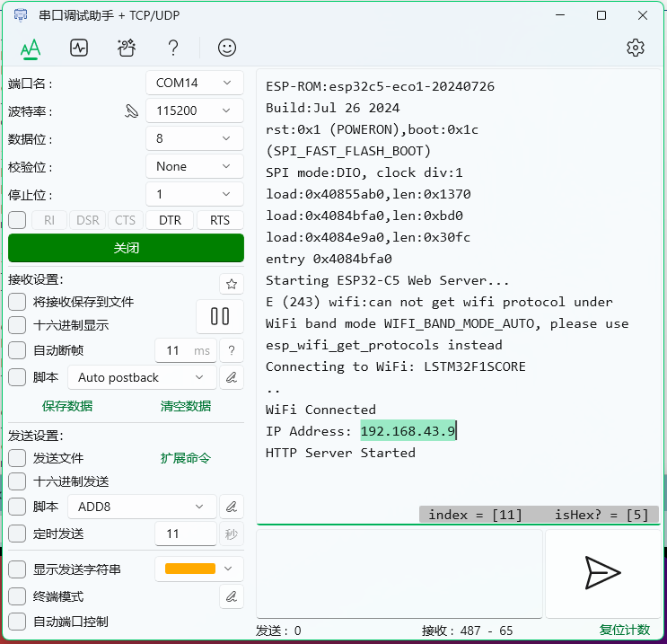Toggle the 定时发送 checkbox
The width and height of the screenshot is (667, 644).
click(17, 534)
